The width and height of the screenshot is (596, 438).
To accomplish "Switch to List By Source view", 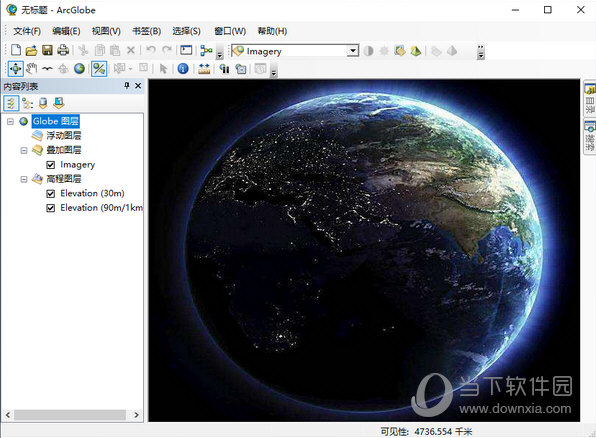I will click(27, 103).
